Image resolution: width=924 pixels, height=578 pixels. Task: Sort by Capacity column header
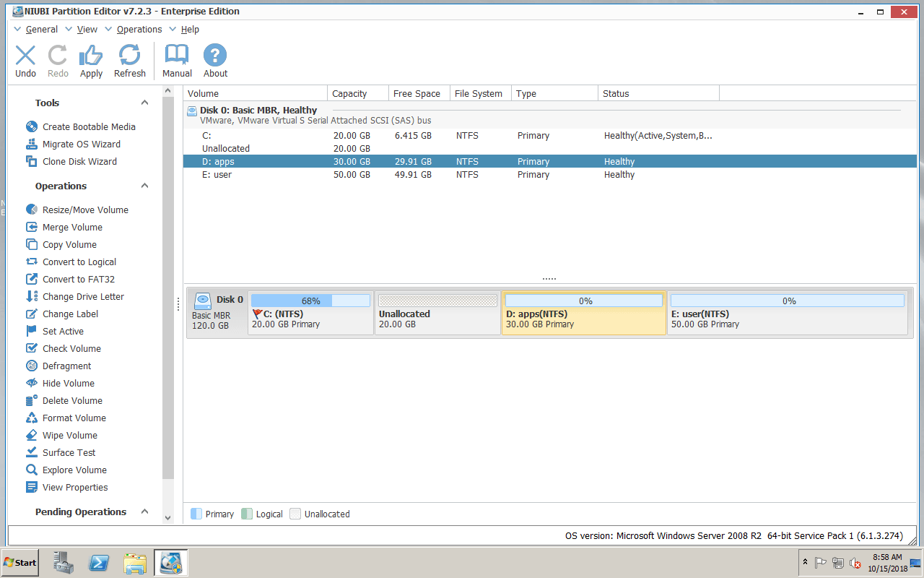tap(358, 93)
